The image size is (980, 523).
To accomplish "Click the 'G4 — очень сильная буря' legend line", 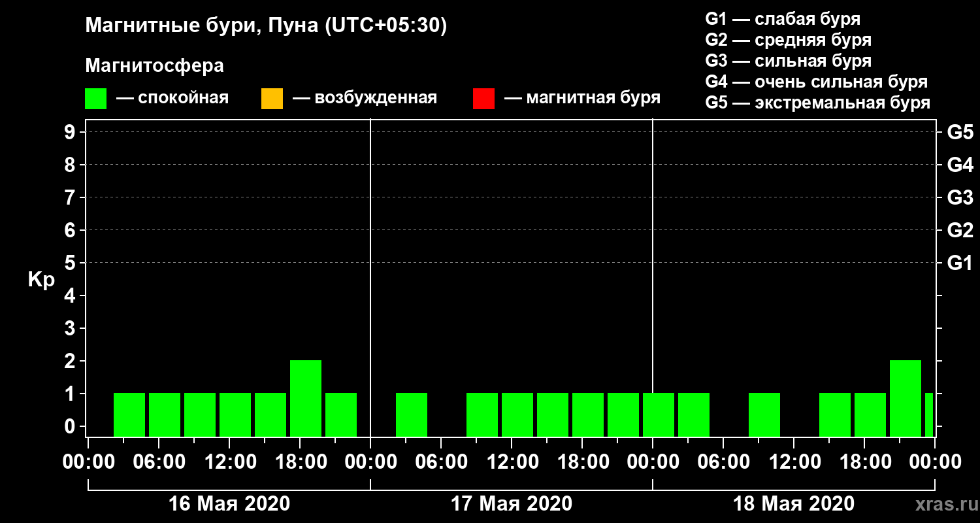I will [816, 82].
